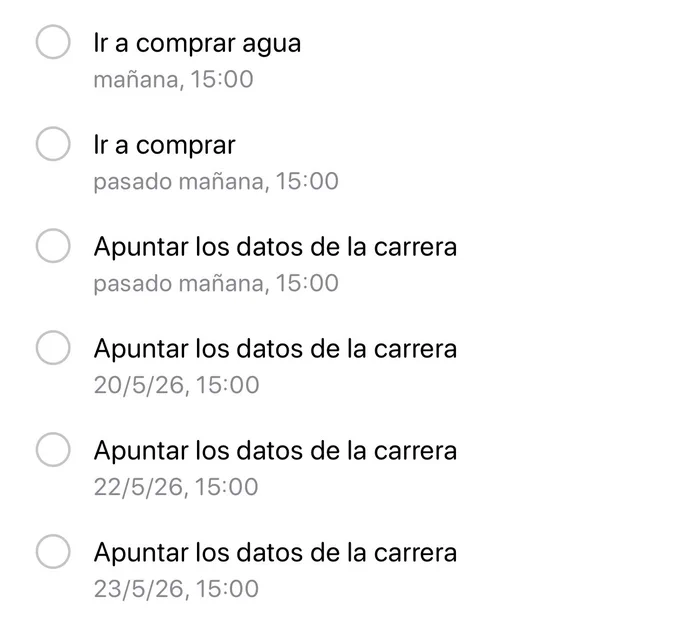680x631 pixels.
Task: Mark 'Ir a comprar agua' as completed
Action: tap(53, 42)
